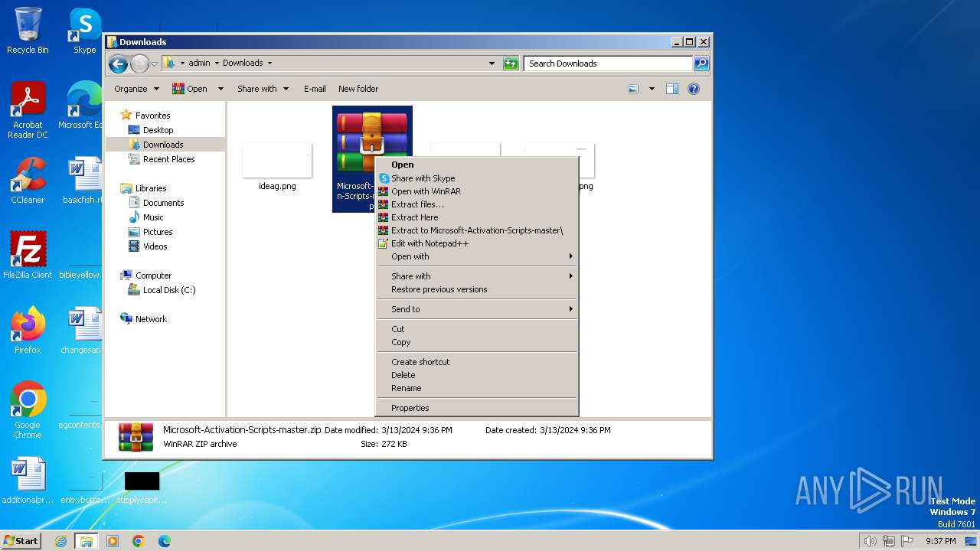Image resolution: width=980 pixels, height=551 pixels.
Task: Click the Open toolbar button
Action: 190,89
